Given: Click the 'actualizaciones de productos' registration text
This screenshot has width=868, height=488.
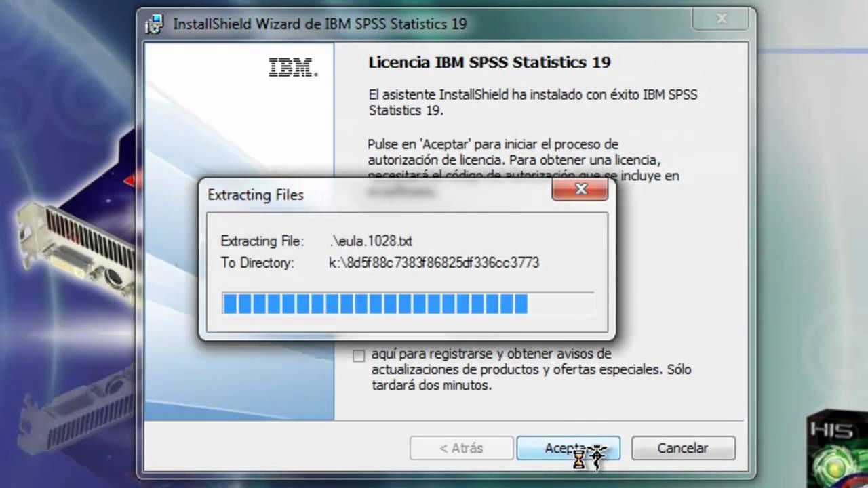Looking at the screenshot, I should click(x=532, y=370).
